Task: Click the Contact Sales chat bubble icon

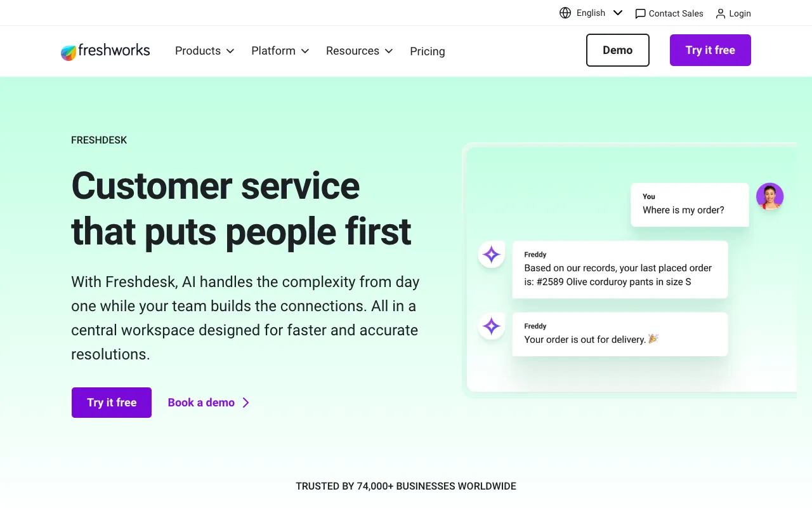Action: click(x=640, y=13)
